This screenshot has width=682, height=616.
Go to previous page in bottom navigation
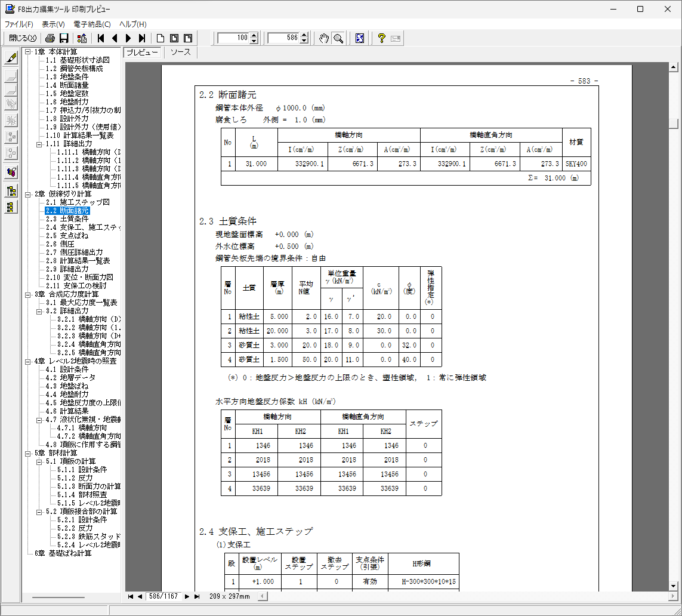(140, 596)
